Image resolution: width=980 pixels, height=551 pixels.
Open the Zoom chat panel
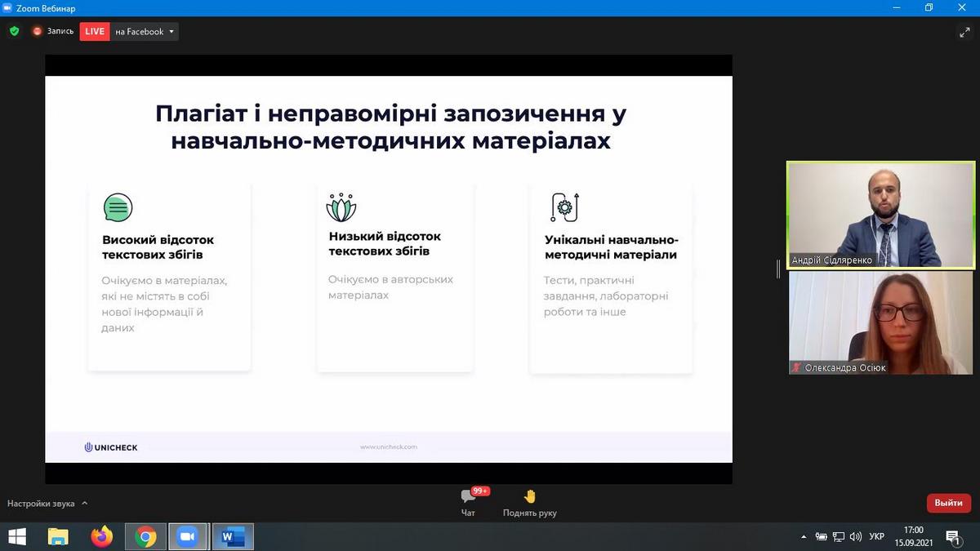click(x=468, y=500)
